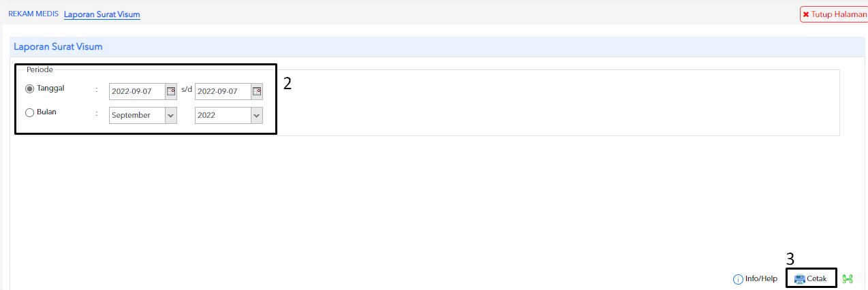Viewport: 868px width, 290px height.
Task: Close page with Tutup Halaman button
Action: tap(834, 14)
